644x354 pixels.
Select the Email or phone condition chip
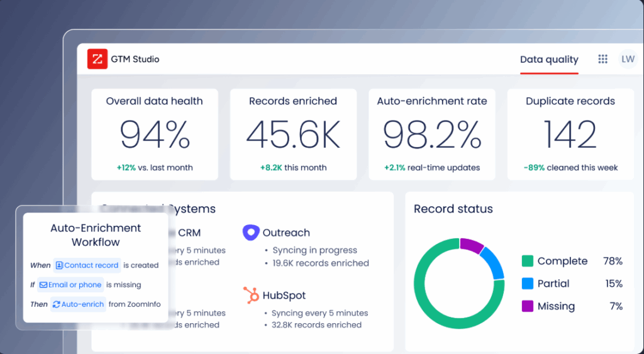point(70,285)
